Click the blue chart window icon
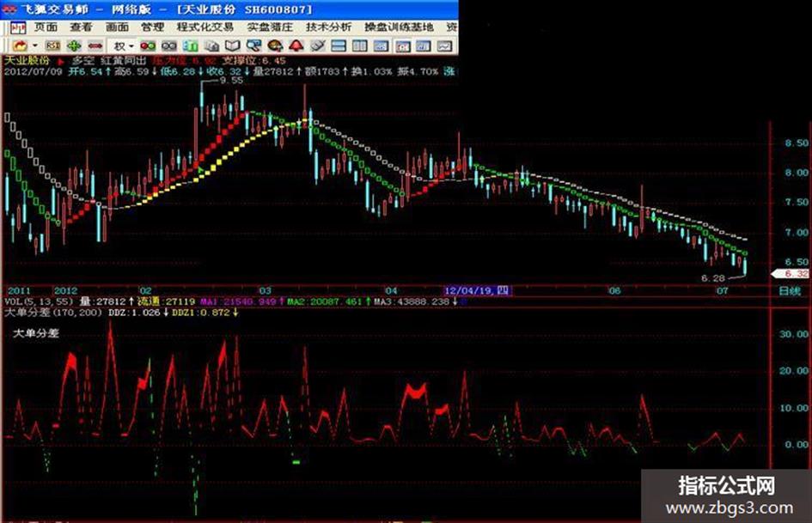The width and height of the screenshot is (812, 523). pos(424,46)
